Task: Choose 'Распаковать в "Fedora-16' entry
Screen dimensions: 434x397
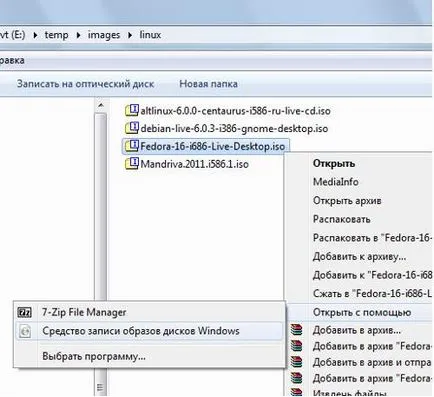Action: tap(372, 238)
